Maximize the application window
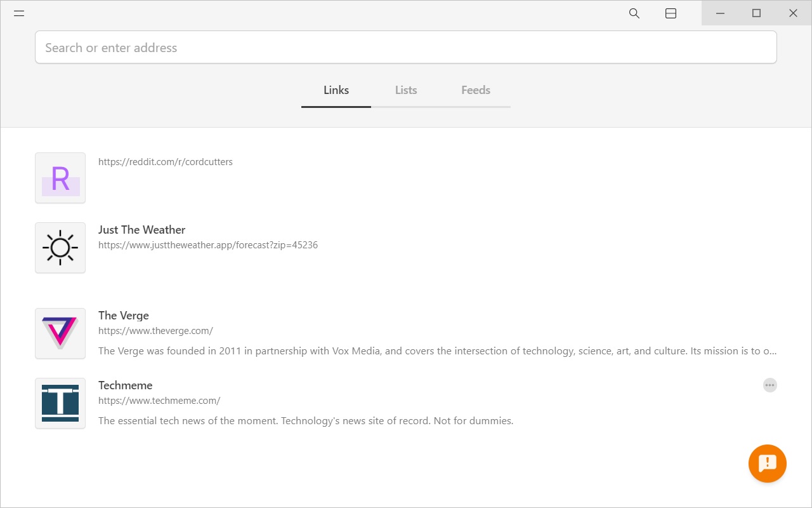 point(756,13)
